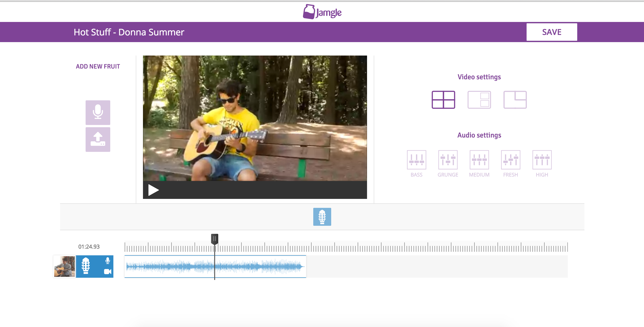Select the four-quadrant grid video layout
Image resolution: width=644 pixels, height=327 pixels.
click(x=443, y=100)
